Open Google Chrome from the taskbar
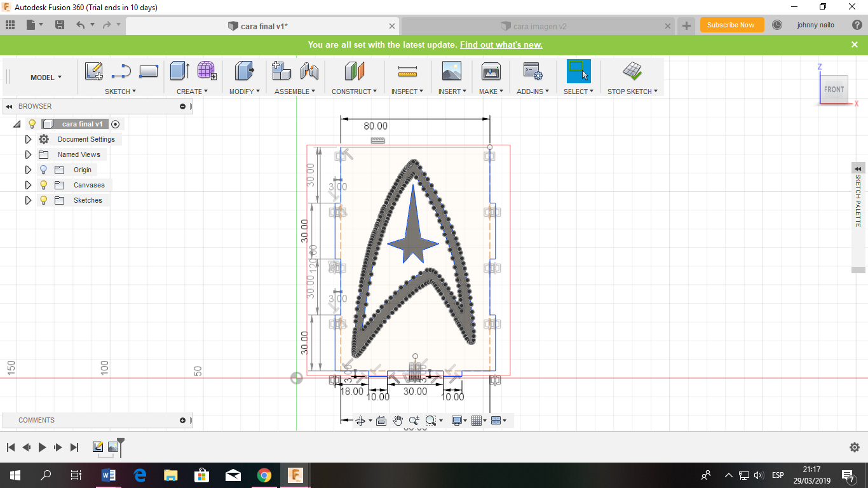The image size is (868, 488). tap(264, 475)
